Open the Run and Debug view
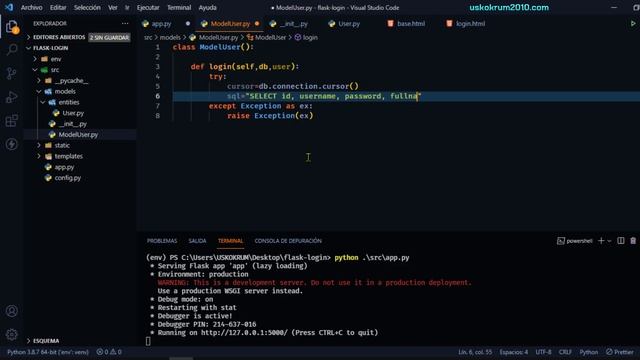The height and width of the screenshot is (360, 640). point(12,97)
